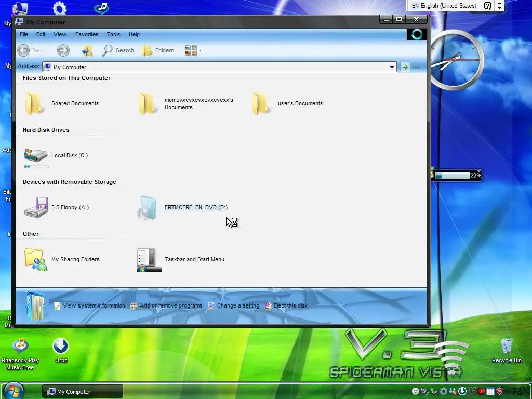
Task: Select the FRTMCFRE_EN_DVD (D:) drive
Action: 182,207
